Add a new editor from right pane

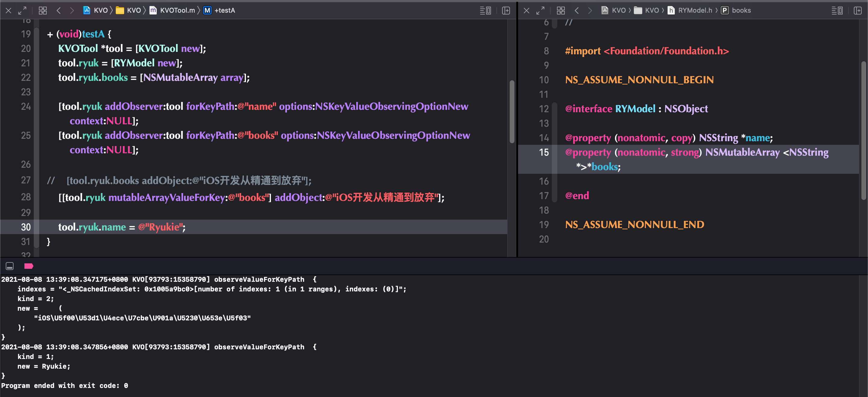point(857,11)
